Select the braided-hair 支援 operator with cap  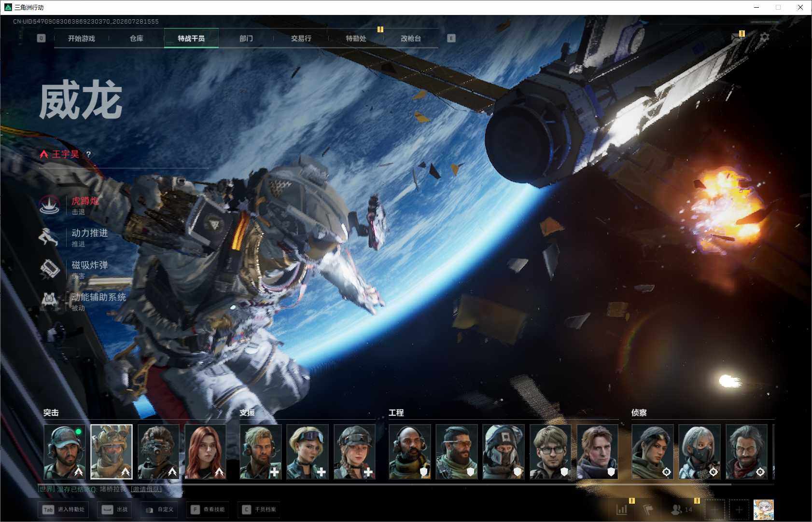tap(354, 452)
